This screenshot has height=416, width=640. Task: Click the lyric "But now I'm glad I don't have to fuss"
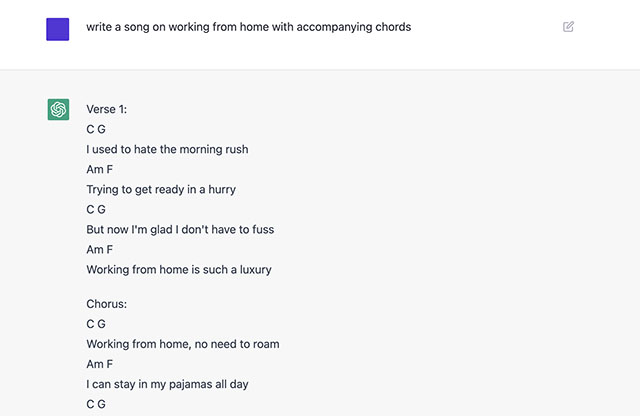(x=180, y=229)
